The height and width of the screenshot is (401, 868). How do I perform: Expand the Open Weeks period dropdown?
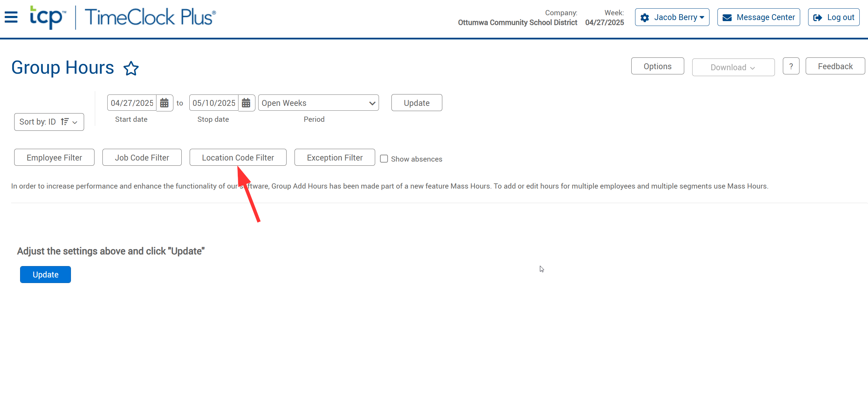[x=318, y=103]
